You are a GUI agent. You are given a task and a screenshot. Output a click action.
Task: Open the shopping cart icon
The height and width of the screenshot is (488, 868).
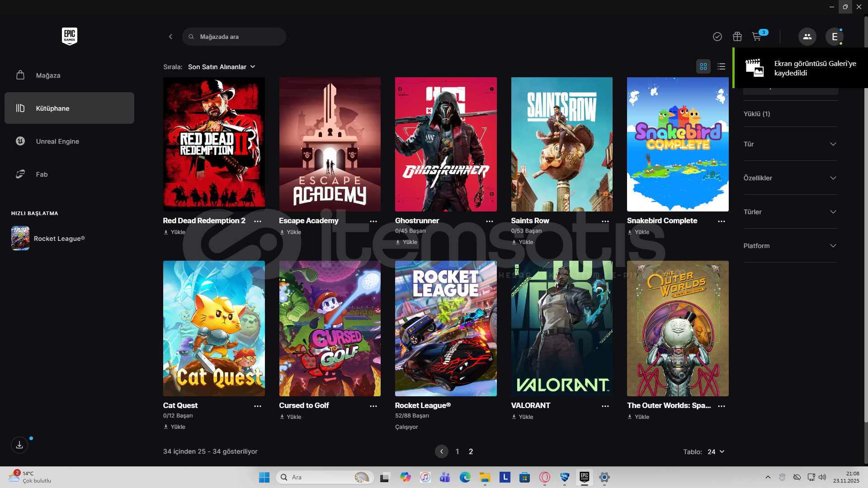(x=756, y=37)
